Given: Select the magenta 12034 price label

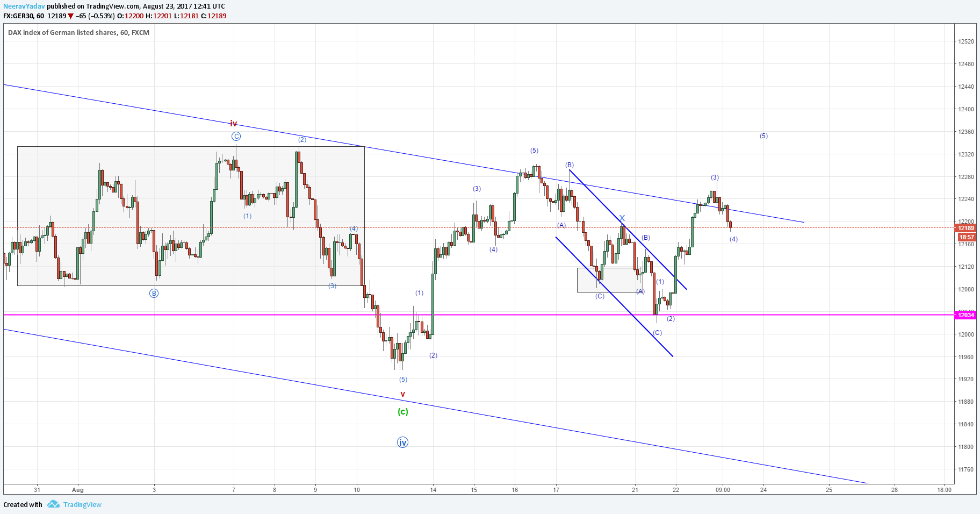Looking at the screenshot, I should 965,315.
